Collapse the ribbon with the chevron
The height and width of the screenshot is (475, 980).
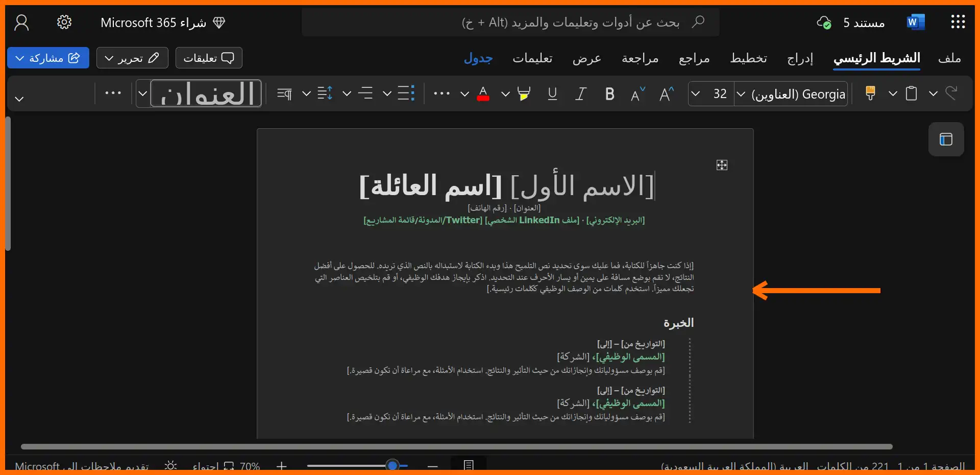[x=19, y=99]
